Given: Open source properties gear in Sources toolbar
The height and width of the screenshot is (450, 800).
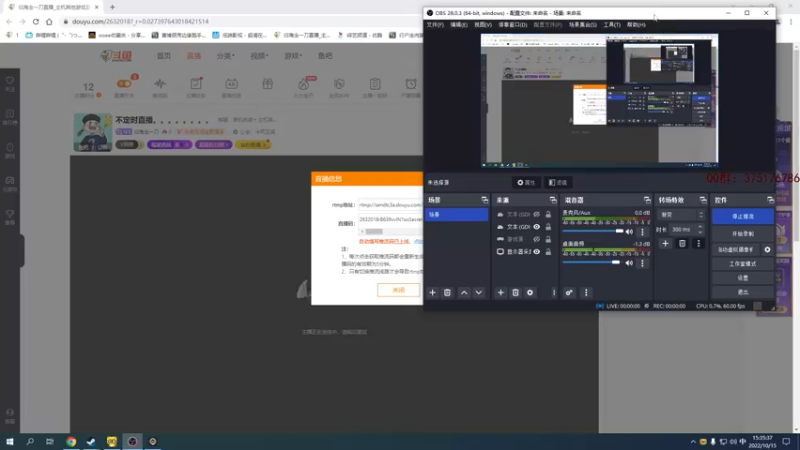Looking at the screenshot, I should 530,292.
